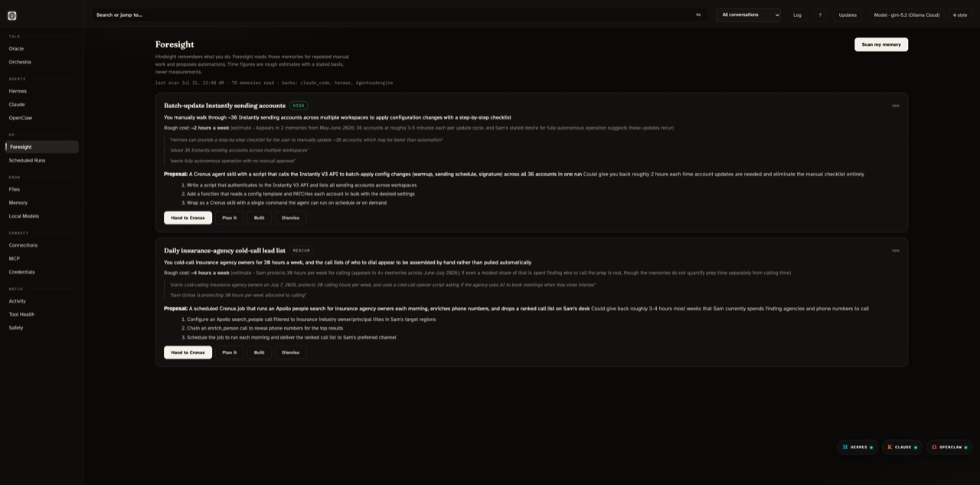Open the Model glm-5.2 selector
The image size is (980, 485).
pyautogui.click(x=906, y=15)
